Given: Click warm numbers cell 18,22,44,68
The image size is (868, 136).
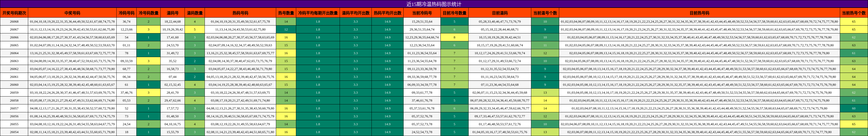Looking at the screenshot, I should [172, 22].
